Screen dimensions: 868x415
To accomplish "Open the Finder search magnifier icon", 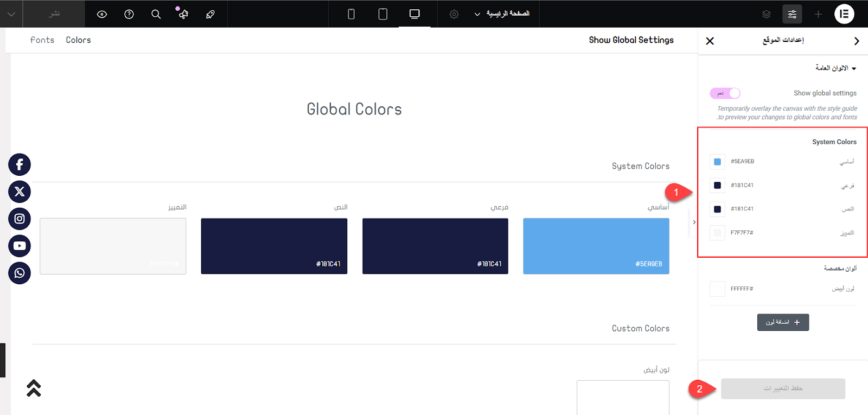I will click(156, 14).
